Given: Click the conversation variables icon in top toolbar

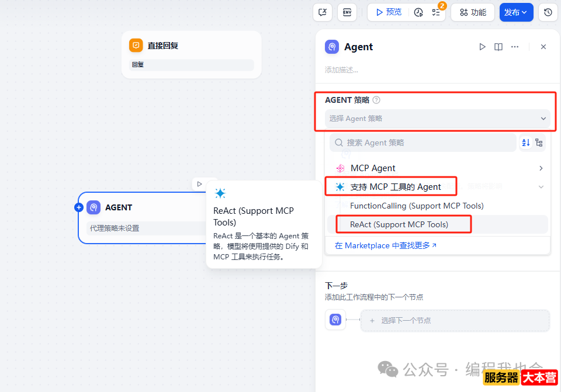Looking at the screenshot, I should tap(323, 12).
